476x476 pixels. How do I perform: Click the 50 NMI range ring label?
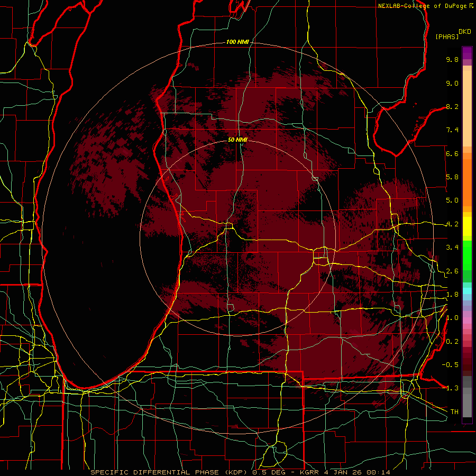[x=237, y=140]
